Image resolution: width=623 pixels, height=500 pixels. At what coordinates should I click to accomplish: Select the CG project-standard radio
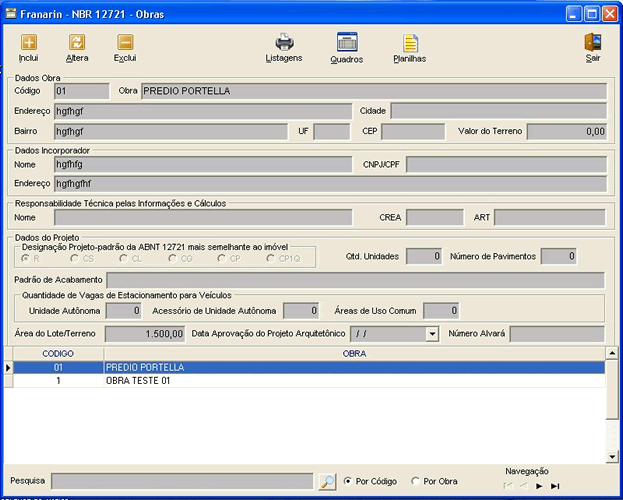[172, 259]
